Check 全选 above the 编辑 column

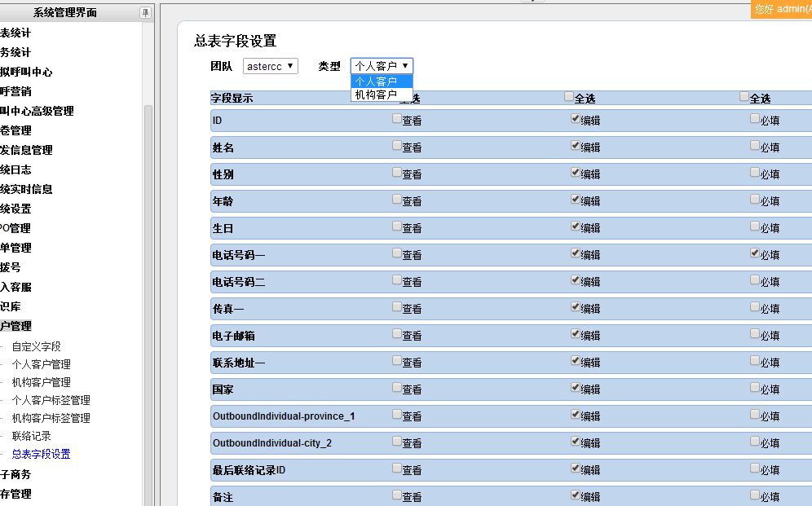click(569, 97)
